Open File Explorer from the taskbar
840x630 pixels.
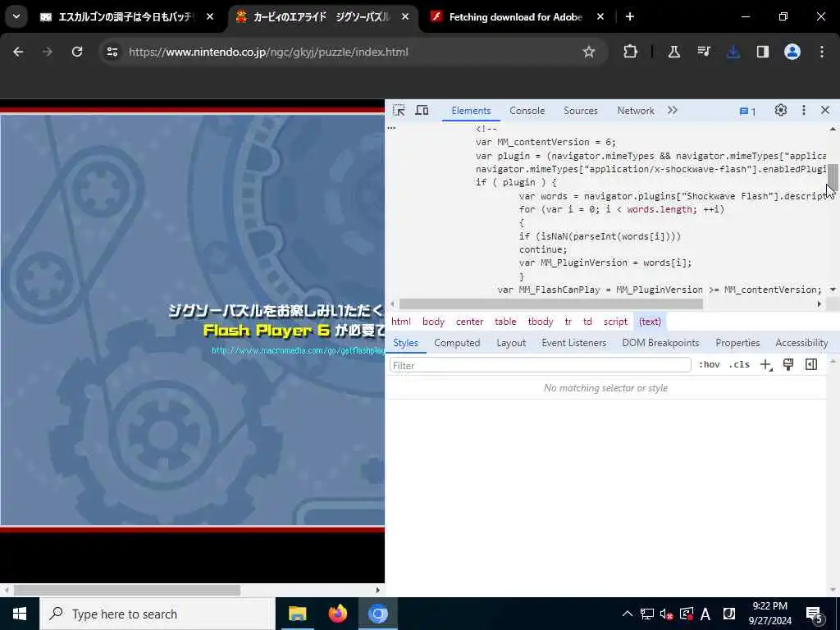(297, 614)
